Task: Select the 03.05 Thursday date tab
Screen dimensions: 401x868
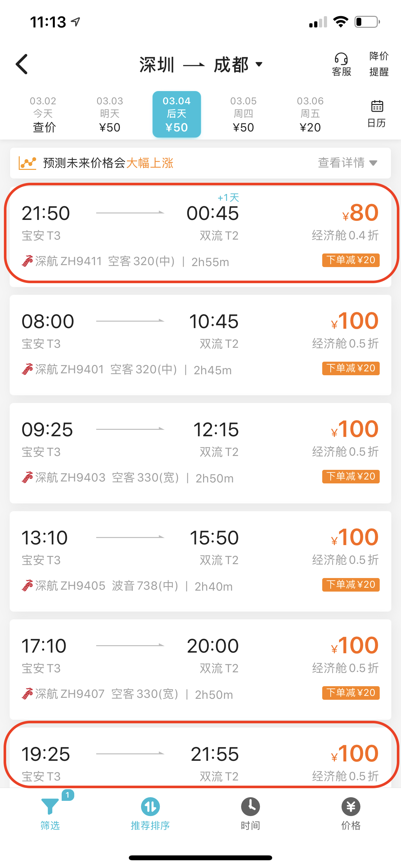Action: 243,114
